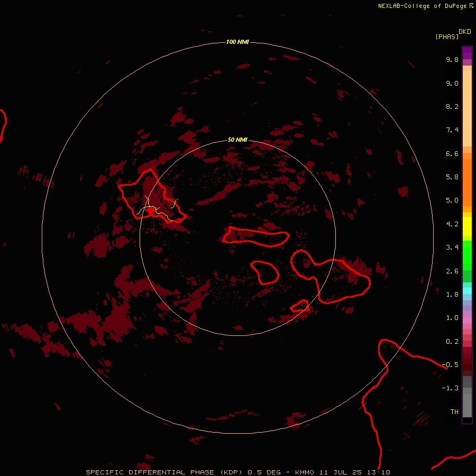Click the Oahu outline with yellow roads

pyautogui.click(x=152, y=197)
